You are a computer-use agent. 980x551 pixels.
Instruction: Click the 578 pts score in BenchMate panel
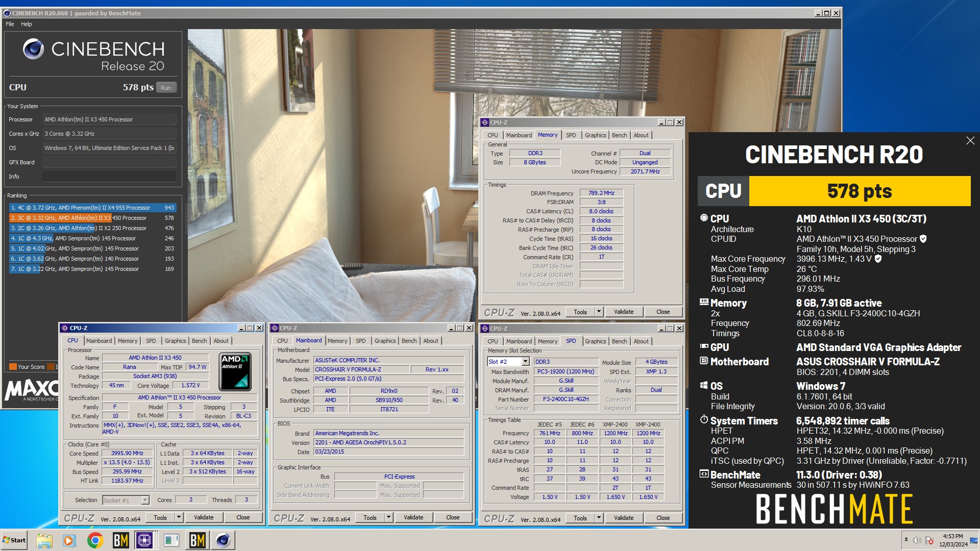click(860, 191)
